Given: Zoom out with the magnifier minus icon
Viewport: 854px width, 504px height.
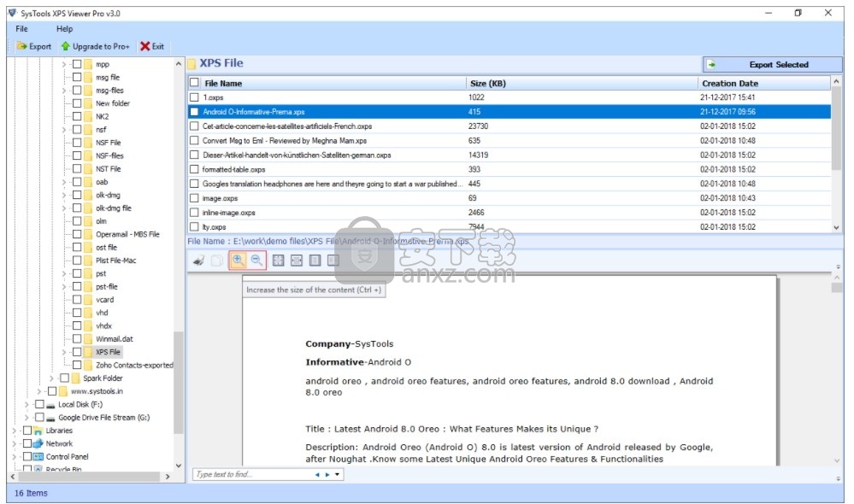Looking at the screenshot, I should pos(256,261).
